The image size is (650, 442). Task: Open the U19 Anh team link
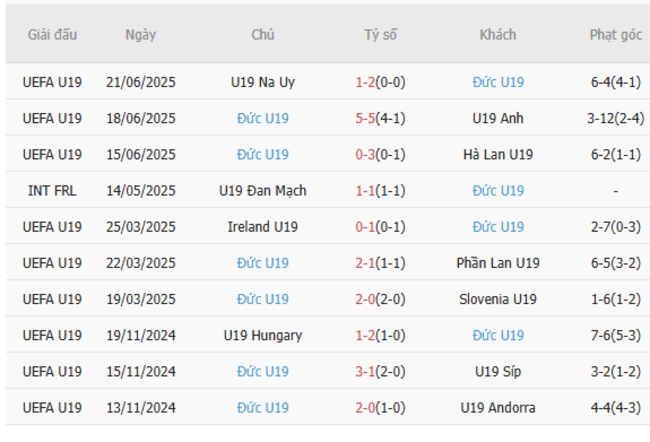(x=498, y=118)
